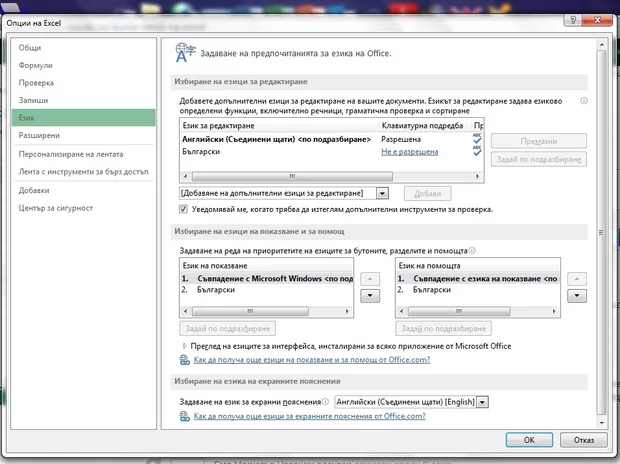
Task: Open link Как да получа още езици на показване
Action: point(312,360)
